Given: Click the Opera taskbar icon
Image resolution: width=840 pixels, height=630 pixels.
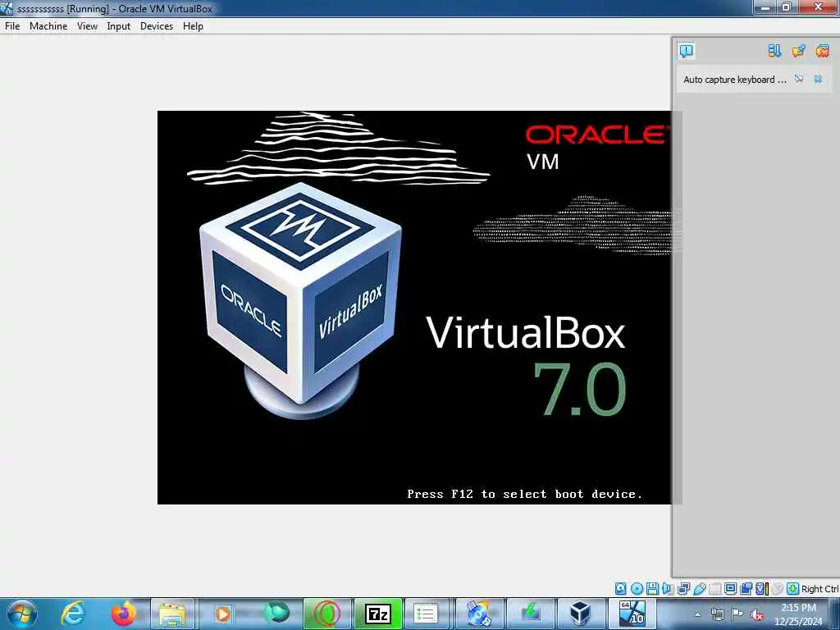Looking at the screenshot, I should pyautogui.click(x=327, y=614).
